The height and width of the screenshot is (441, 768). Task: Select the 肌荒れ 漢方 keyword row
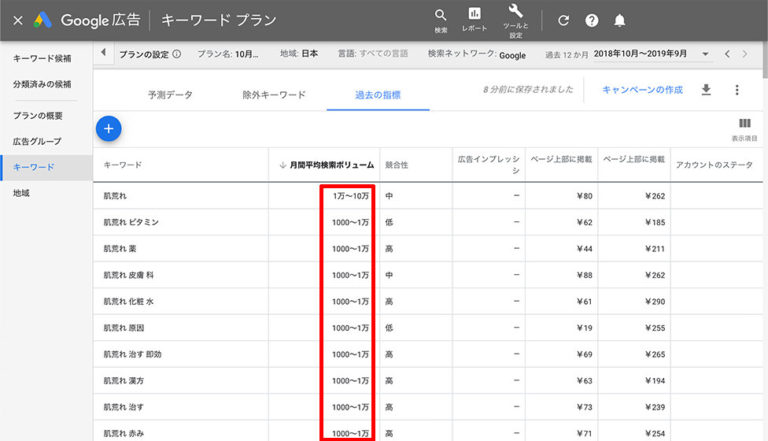428,381
